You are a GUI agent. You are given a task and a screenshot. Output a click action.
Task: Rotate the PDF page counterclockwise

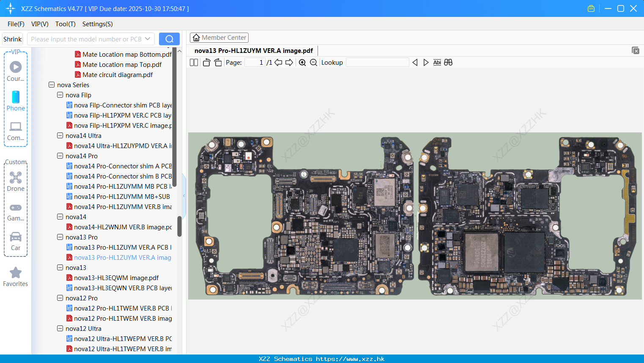click(x=206, y=63)
